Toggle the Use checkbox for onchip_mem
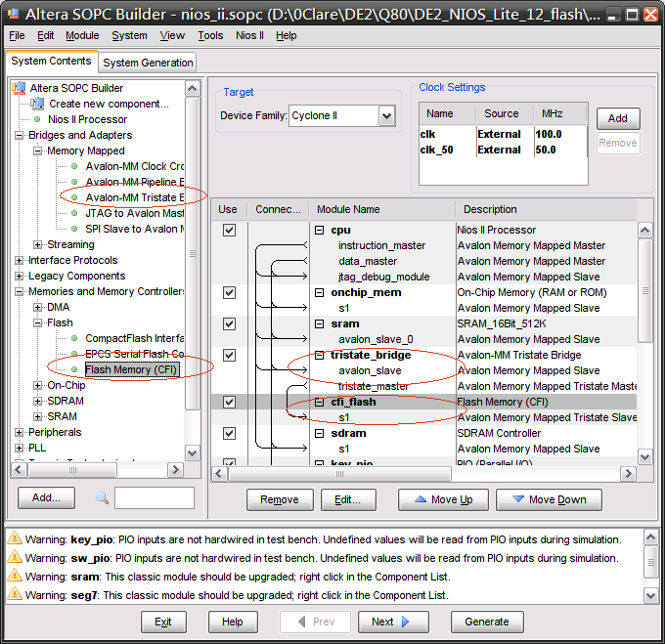This screenshot has height=644, width=665. coord(229,293)
